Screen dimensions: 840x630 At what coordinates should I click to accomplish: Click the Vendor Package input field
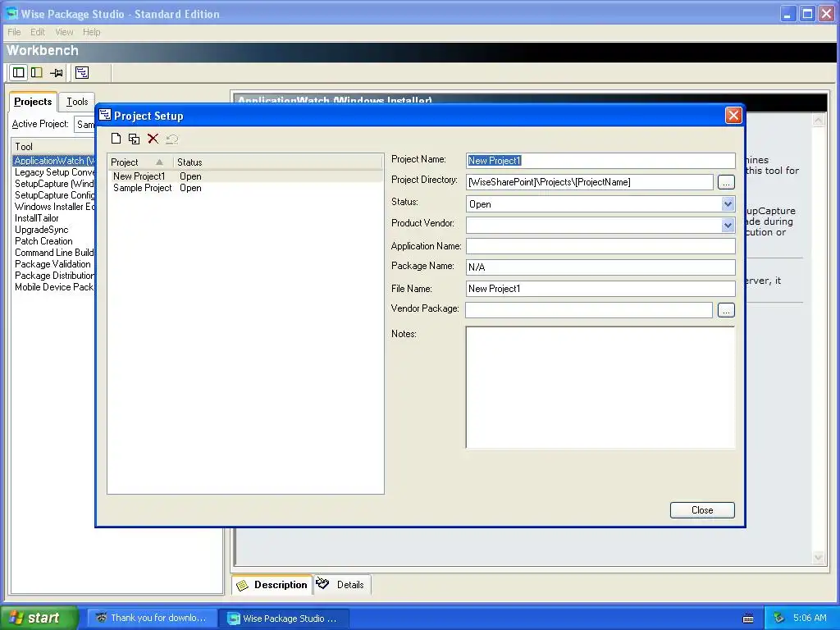(589, 310)
